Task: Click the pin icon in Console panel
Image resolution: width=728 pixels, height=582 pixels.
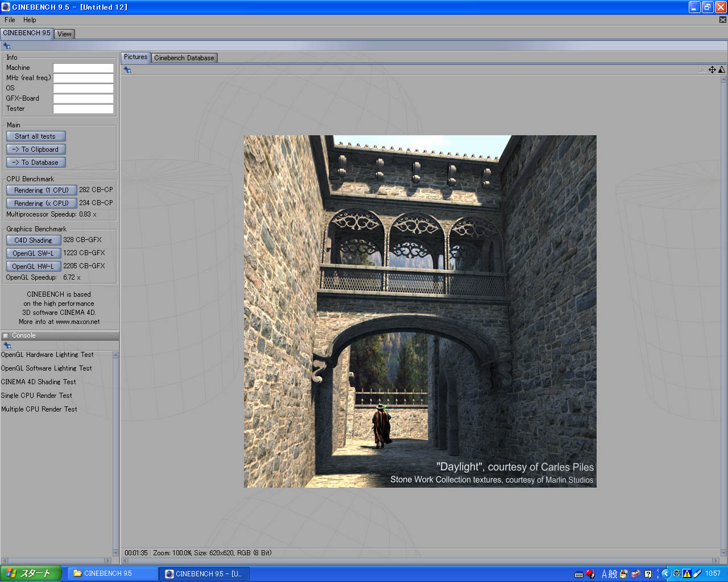Action: click(7, 346)
